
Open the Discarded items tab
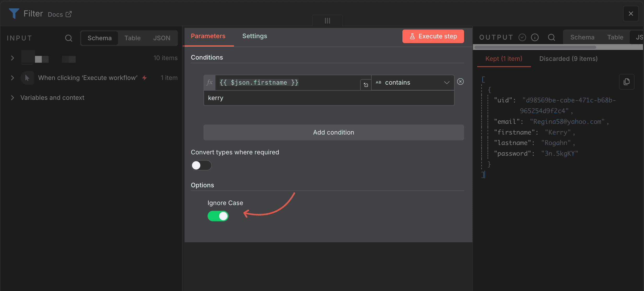pos(568,59)
